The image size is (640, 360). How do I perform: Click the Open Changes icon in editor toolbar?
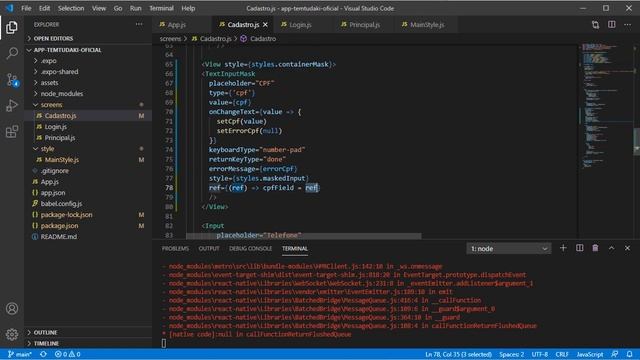(x=596, y=25)
